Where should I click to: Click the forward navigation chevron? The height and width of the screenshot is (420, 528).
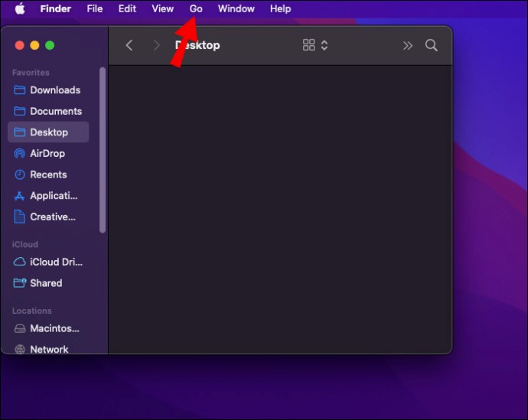coord(156,45)
